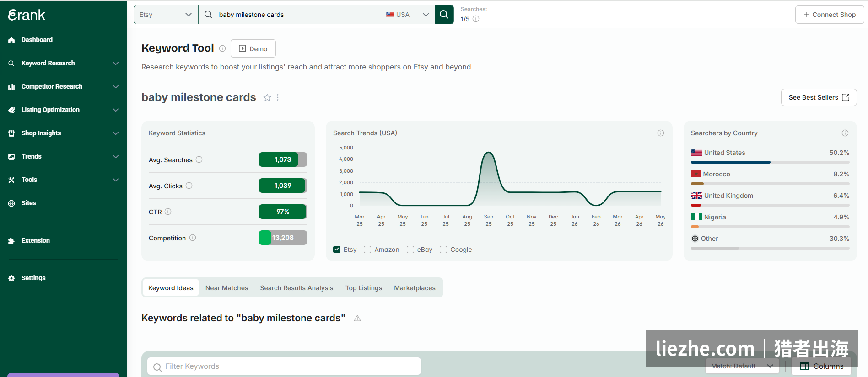The height and width of the screenshot is (377, 868).
Task: Click the info icon beside Searches 1/5
Action: point(476,19)
